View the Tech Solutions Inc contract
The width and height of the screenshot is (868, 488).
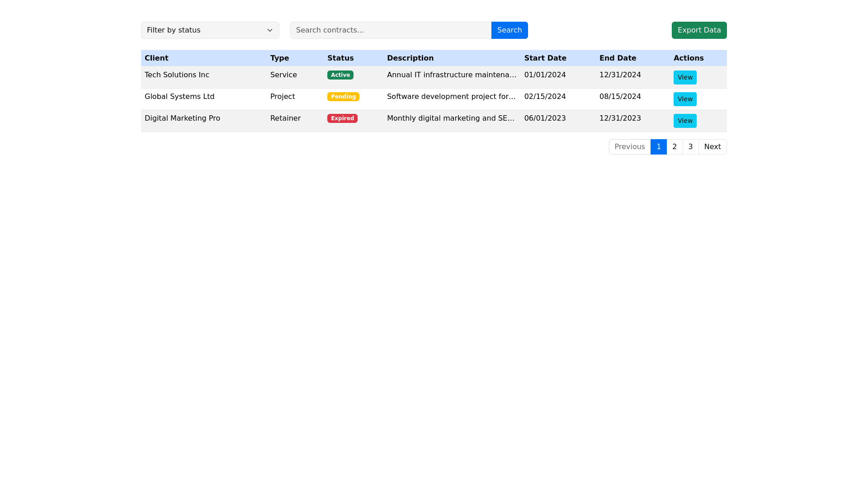point(684,77)
